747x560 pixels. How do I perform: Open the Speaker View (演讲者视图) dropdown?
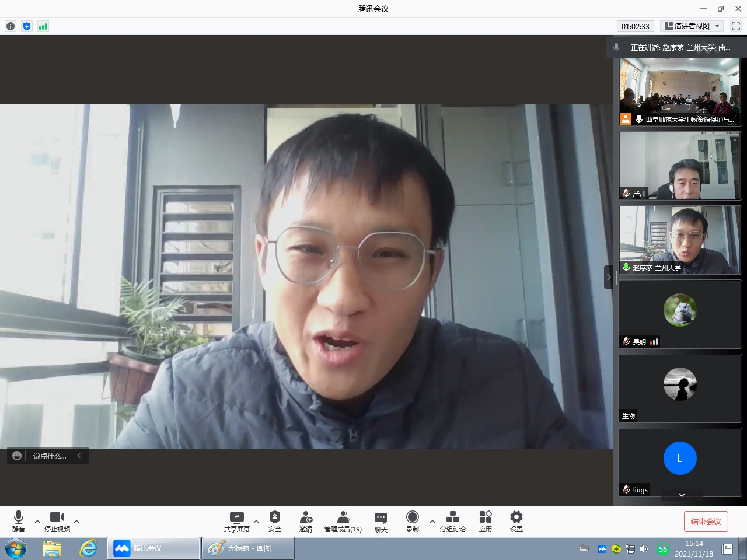pos(692,26)
